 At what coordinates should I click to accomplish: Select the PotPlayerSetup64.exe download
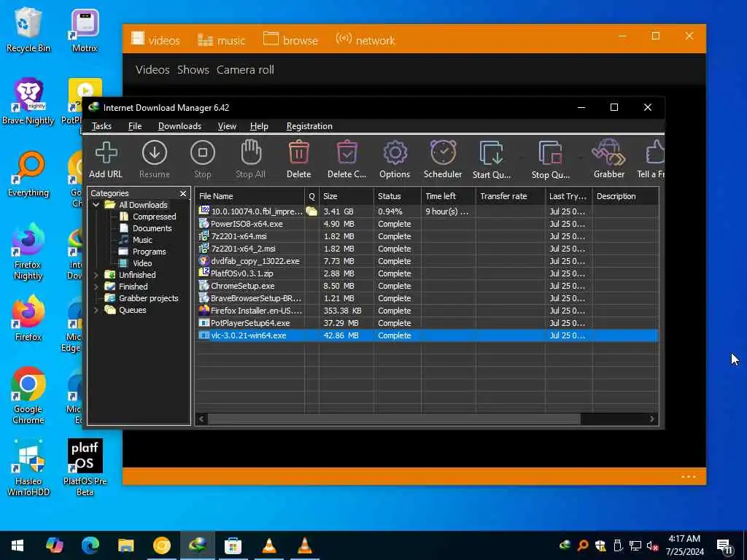pyautogui.click(x=427, y=323)
